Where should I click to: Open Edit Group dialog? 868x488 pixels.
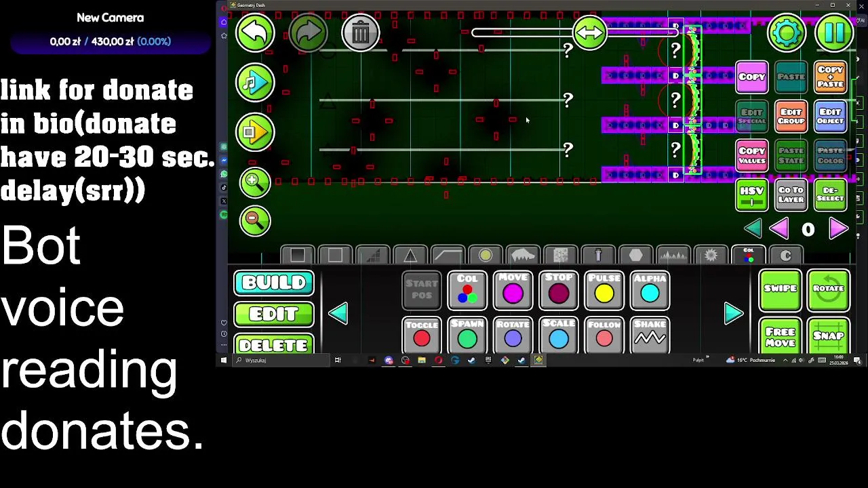click(x=791, y=117)
